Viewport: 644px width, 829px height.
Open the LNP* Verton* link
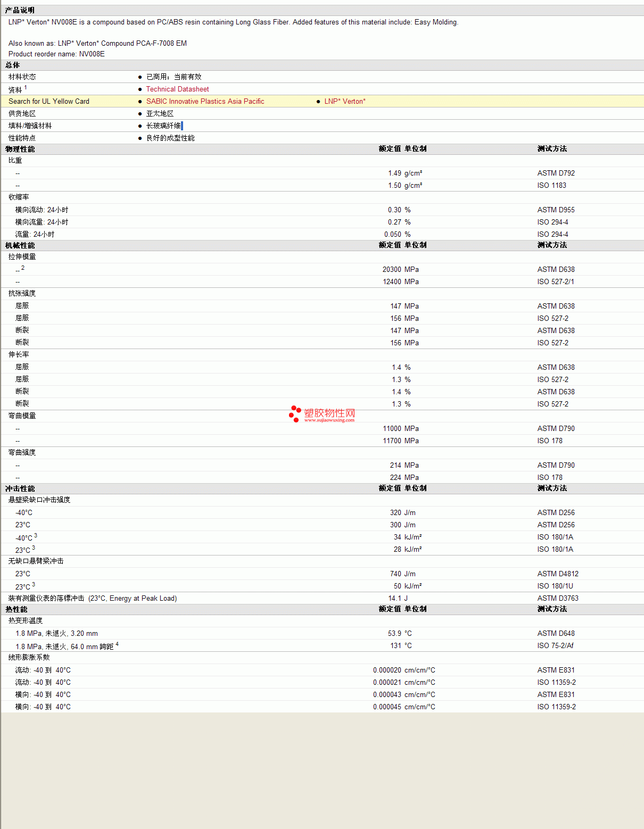tap(345, 101)
